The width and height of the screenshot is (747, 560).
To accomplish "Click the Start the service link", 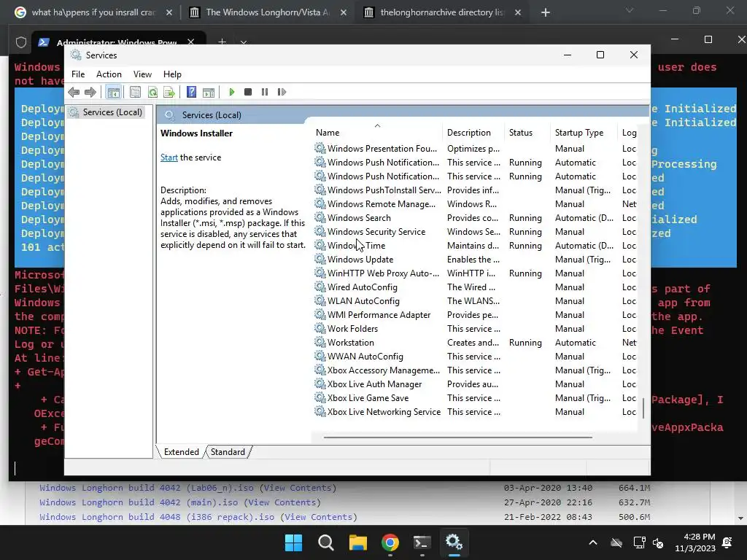I will click(169, 157).
